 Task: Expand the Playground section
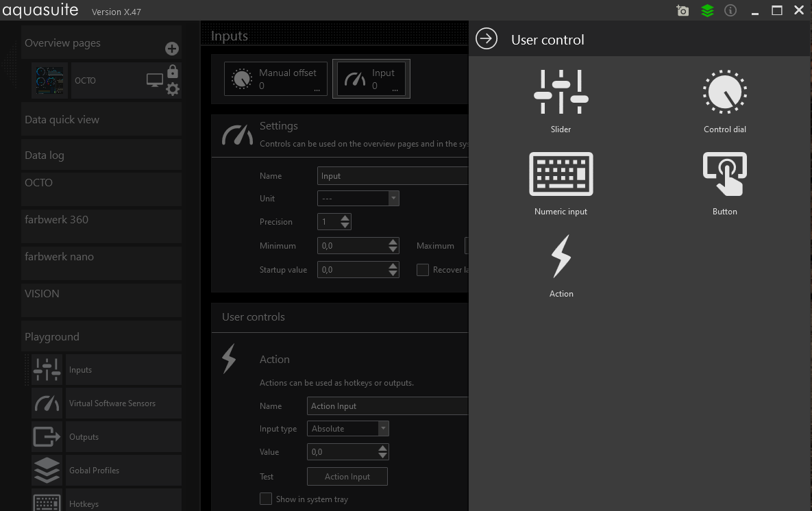pyautogui.click(x=101, y=336)
